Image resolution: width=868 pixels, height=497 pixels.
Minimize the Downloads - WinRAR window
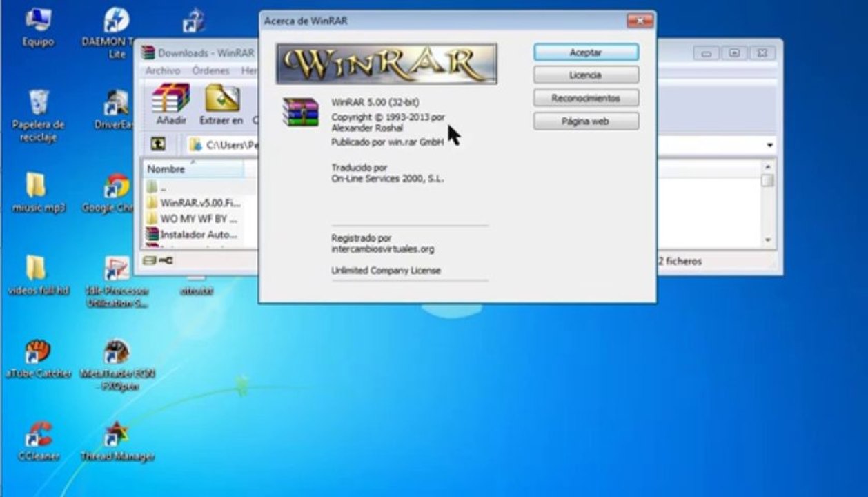point(707,53)
